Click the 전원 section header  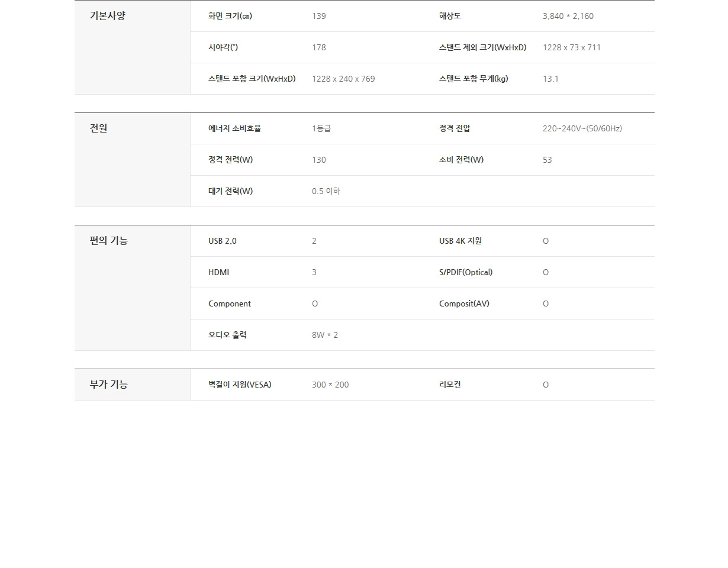click(x=98, y=128)
